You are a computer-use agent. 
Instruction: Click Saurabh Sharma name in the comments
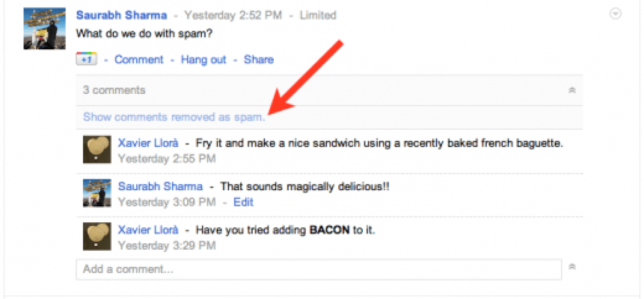(160, 186)
